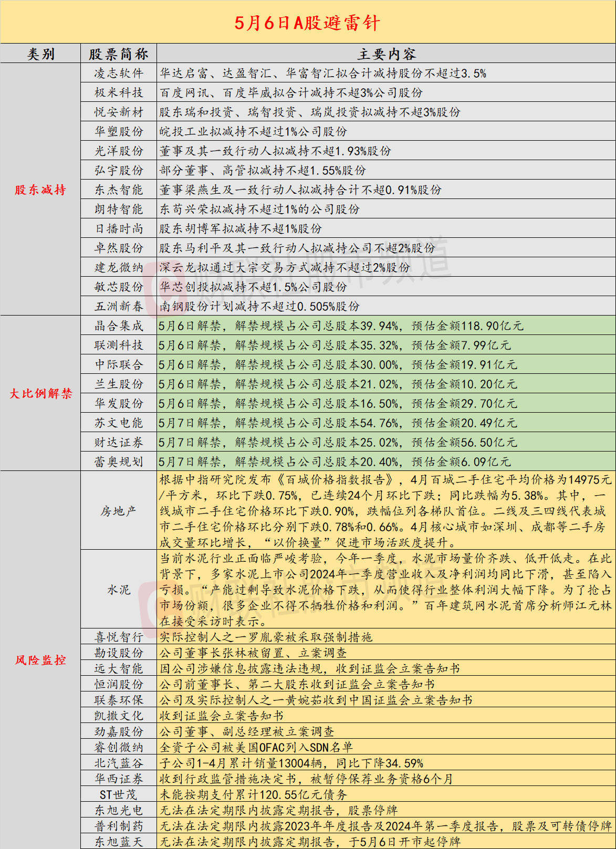This screenshot has height=849, width=616.
Task: Click content 子公司1-4月累计销量13004辆
Action: pyautogui.click(x=291, y=763)
